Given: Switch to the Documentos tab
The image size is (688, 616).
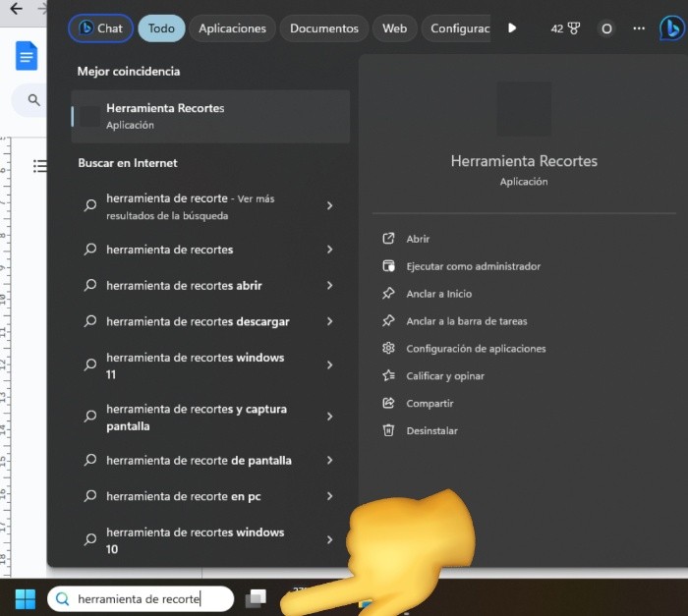Looking at the screenshot, I should 324,28.
